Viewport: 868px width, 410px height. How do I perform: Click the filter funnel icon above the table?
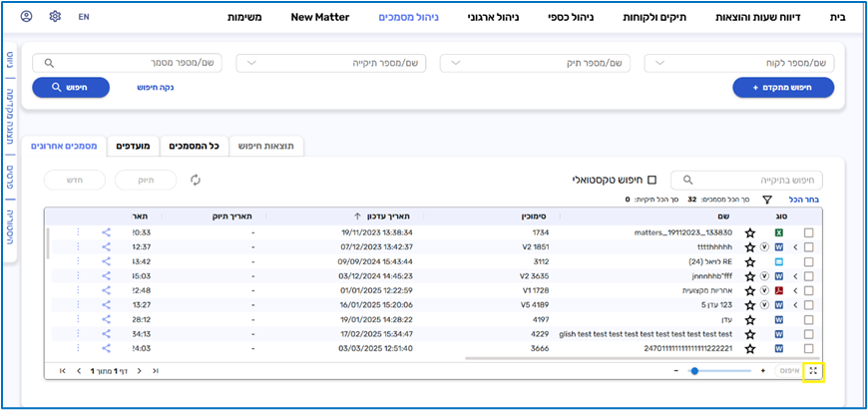[x=767, y=200]
